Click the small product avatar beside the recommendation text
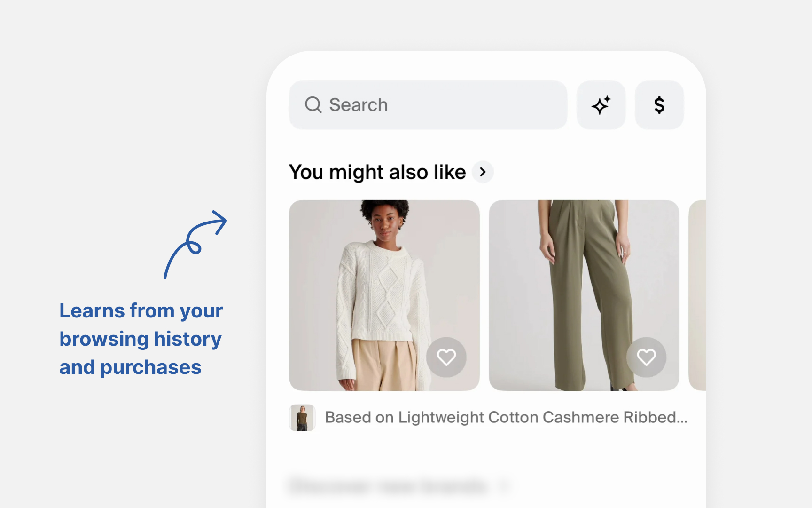 [301, 417]
